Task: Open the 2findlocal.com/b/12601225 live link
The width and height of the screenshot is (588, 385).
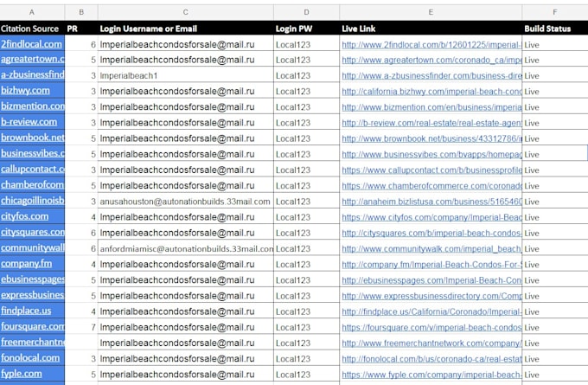Action: tap(431, 45)
